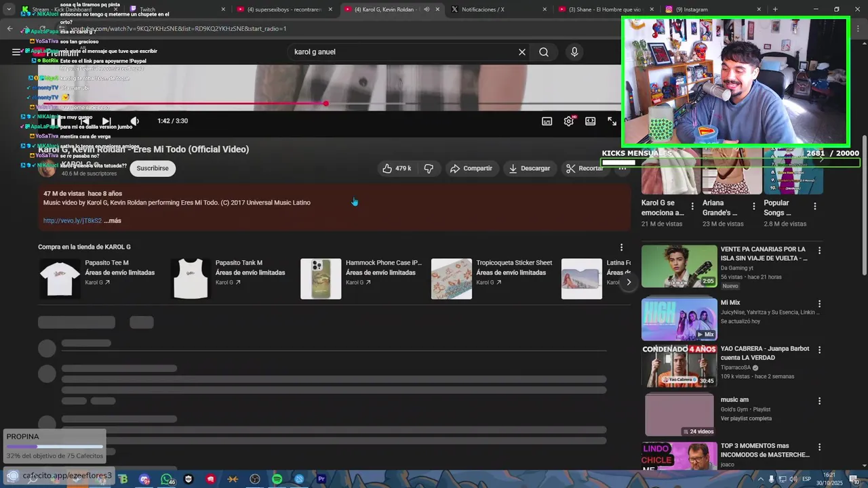
Task: Switch to theater mode icon in player
Action: [x=591, y=121]
